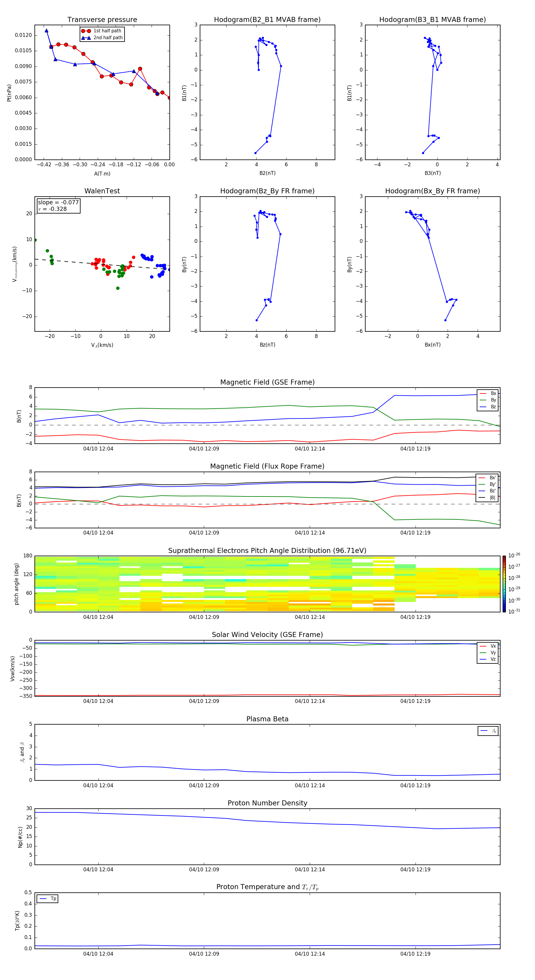Click the 'pitch angle (deg)' y-axis label
This screenshot has height=980, width=535.
pyautogui.click(x=16, y=584)
